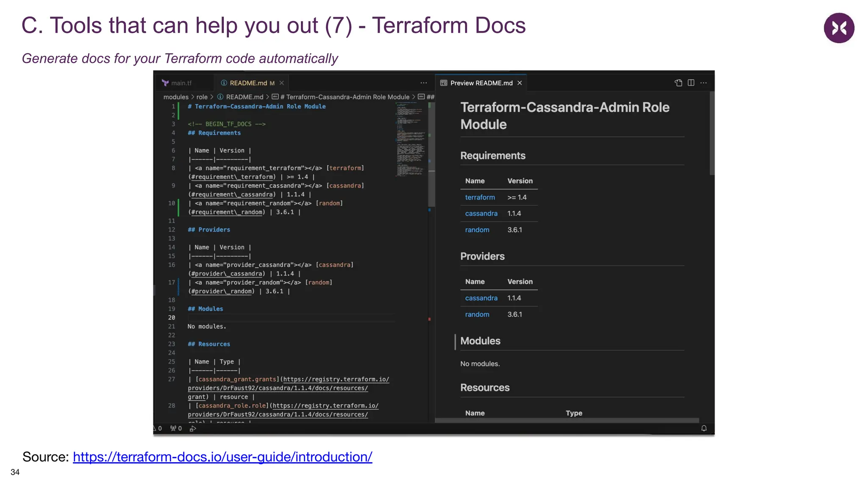Click the '[cassandra_grant.grants]' text in the editor
The image size is (868, 488).
[x=237, y=380]
